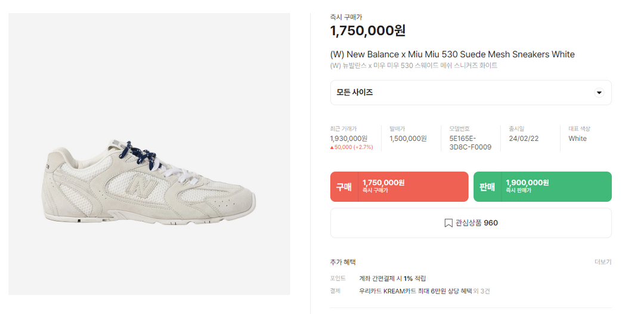
Task: Click the circular arrow icon in size selector
Action: click(x=599, y=93)
